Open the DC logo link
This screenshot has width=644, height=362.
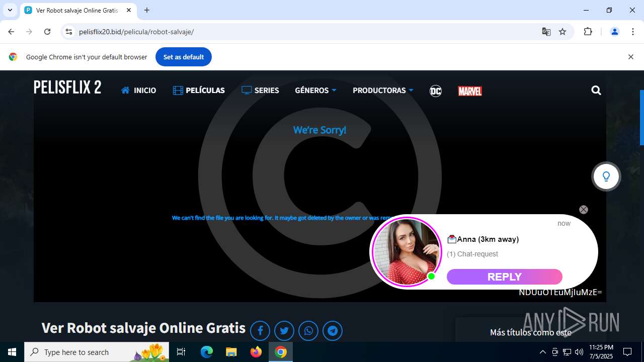pos(436,91)
